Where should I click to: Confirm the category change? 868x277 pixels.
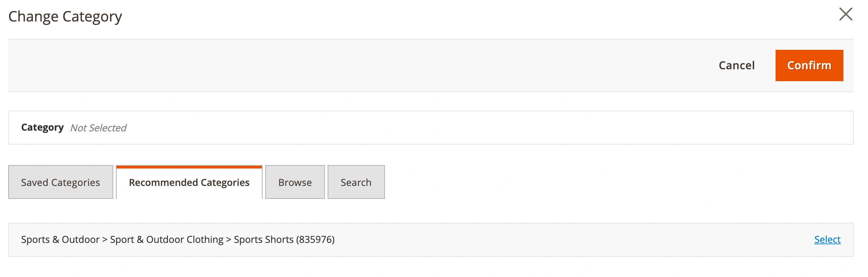[x=809, y=65]
